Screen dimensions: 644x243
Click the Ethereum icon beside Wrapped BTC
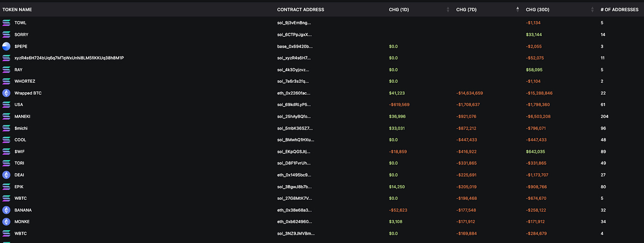coord(6,93)
